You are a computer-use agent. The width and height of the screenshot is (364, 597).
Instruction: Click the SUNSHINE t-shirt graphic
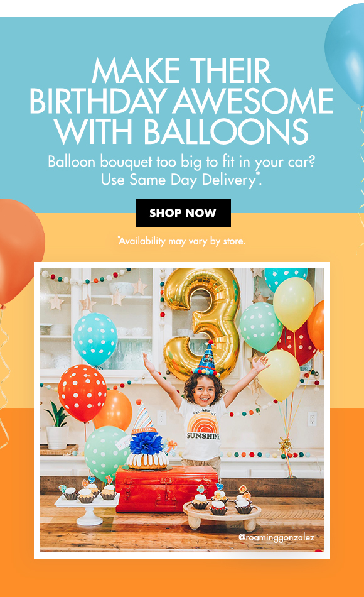(203, 427)
